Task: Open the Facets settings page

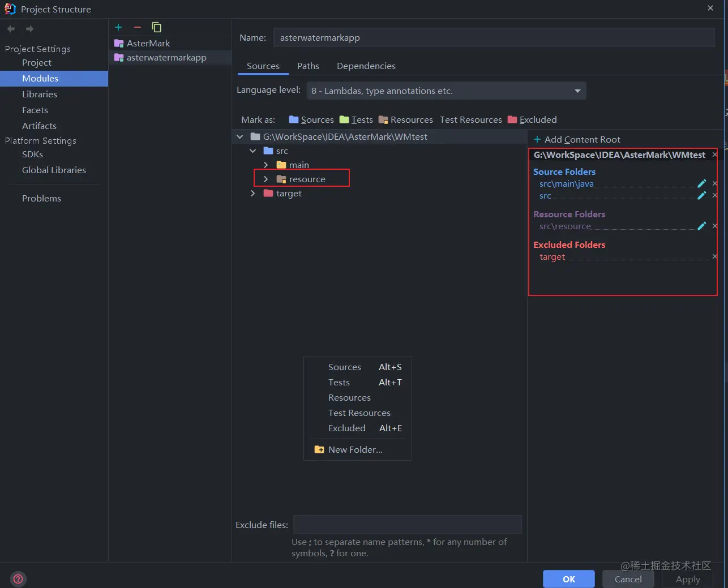Action: coord(35,110)
